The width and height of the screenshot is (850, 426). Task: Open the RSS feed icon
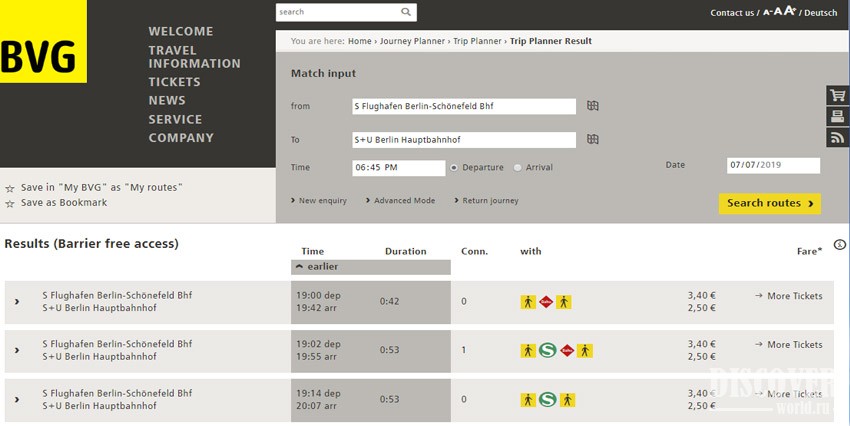(x=838, y=139)
